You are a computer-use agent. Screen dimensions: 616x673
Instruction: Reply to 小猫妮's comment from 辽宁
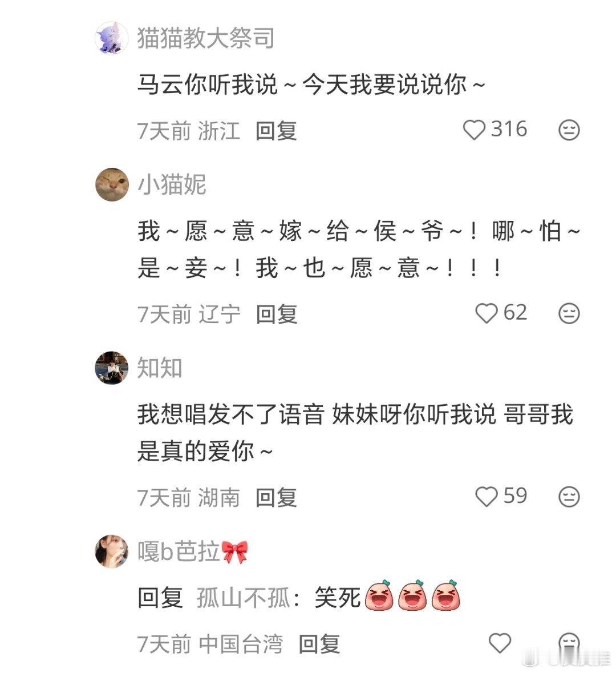(x=277, y=314)
